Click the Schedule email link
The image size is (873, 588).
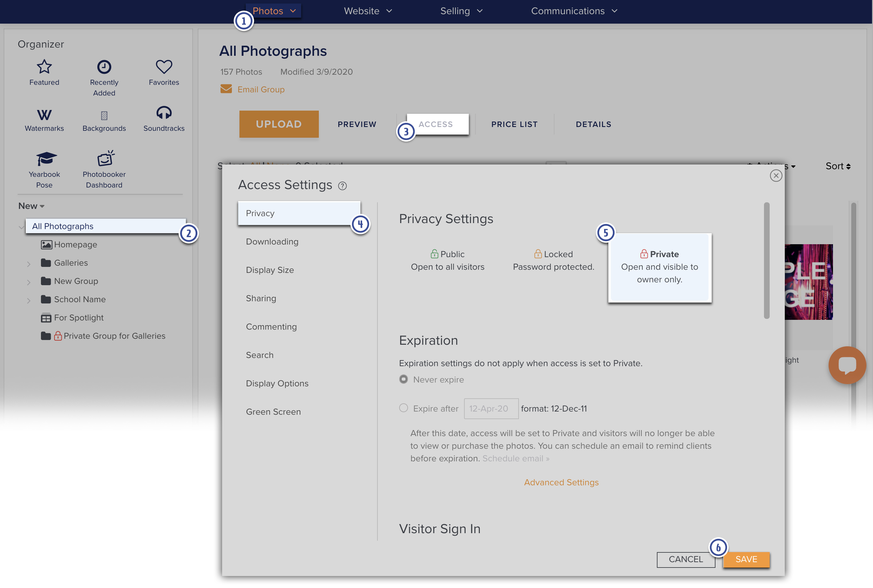[516, 458]
